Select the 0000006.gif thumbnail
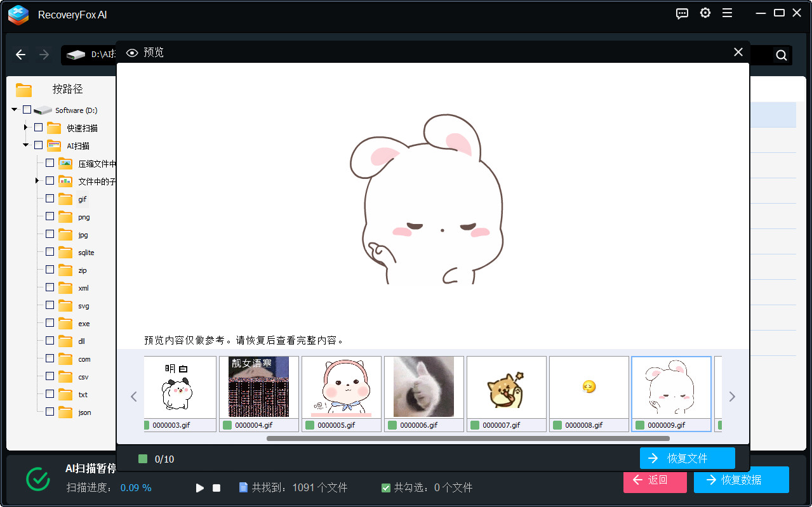The width and height of the screenshot is (812, 507). click(x=423, y=387)
